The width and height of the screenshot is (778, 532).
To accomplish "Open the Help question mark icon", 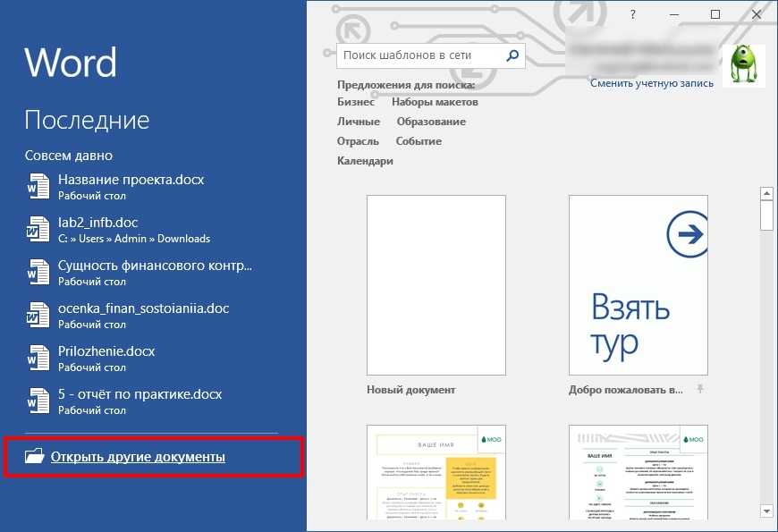I will 632,14.
